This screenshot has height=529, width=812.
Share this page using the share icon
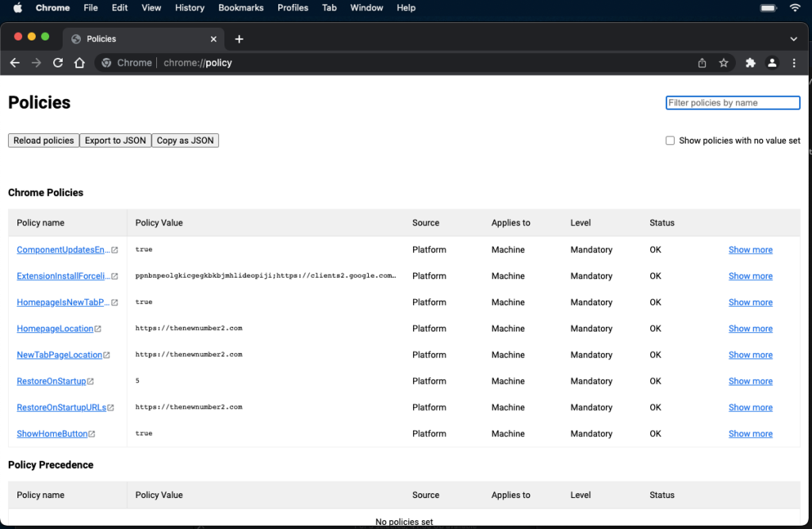tap(702, 63)
